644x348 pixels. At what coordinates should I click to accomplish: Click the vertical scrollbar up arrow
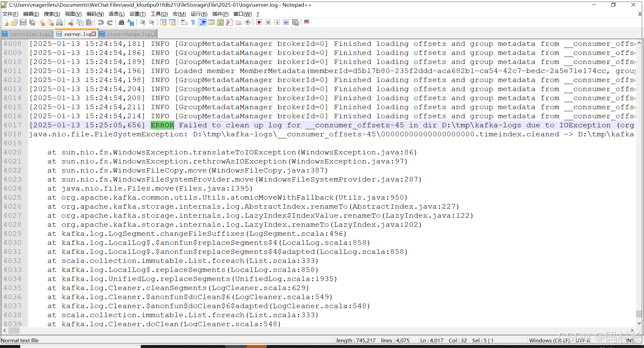coord(639,43)
